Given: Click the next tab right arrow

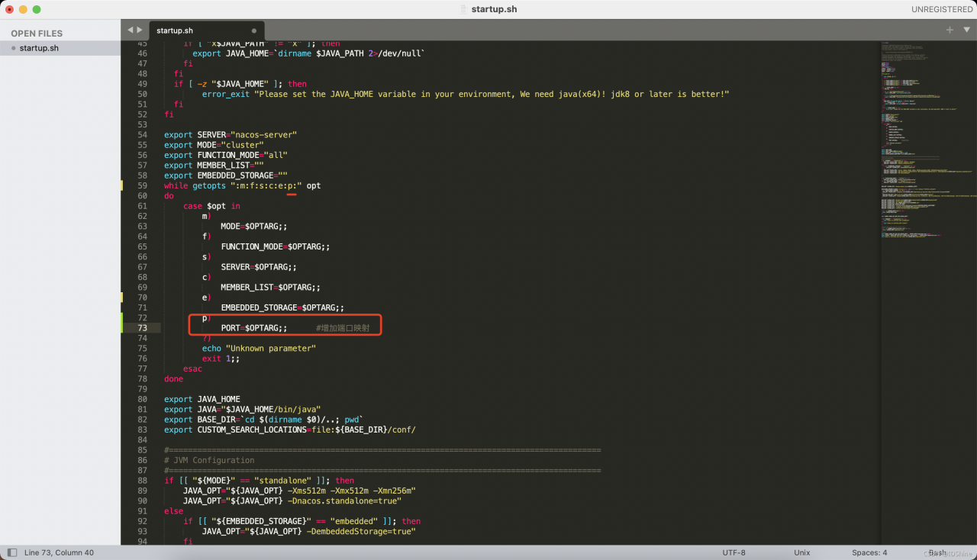Looking at the screenshot, I should 140,30.
